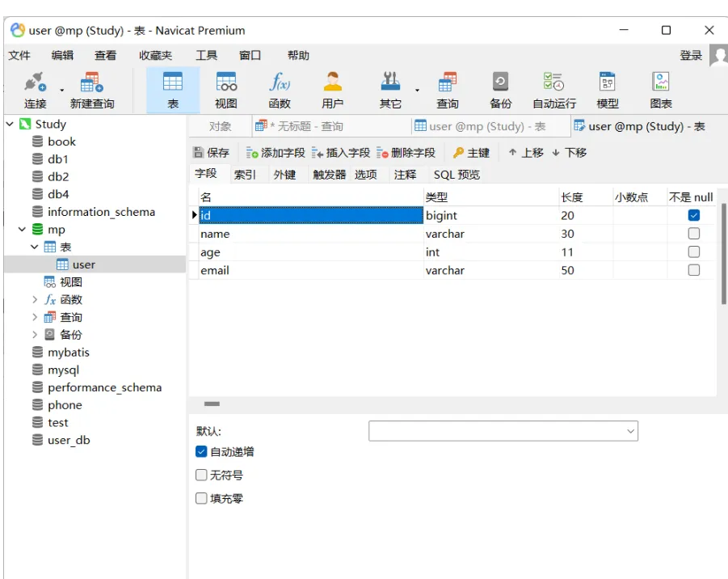The width and height of the screenshot is (728, 579).
Task: Expand the 函数 functions node
Action: click(35, 300)
